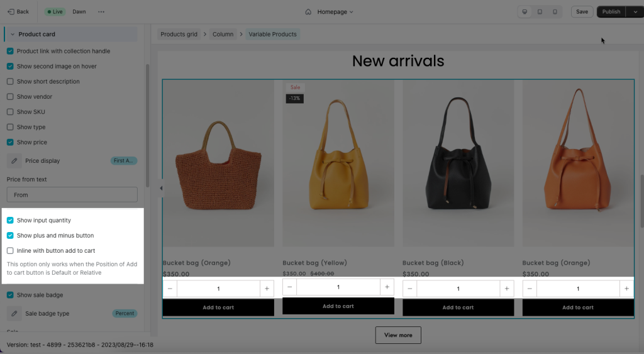Switch to mobile preview icon
644x354 pixels.
(x=555, y=12)
